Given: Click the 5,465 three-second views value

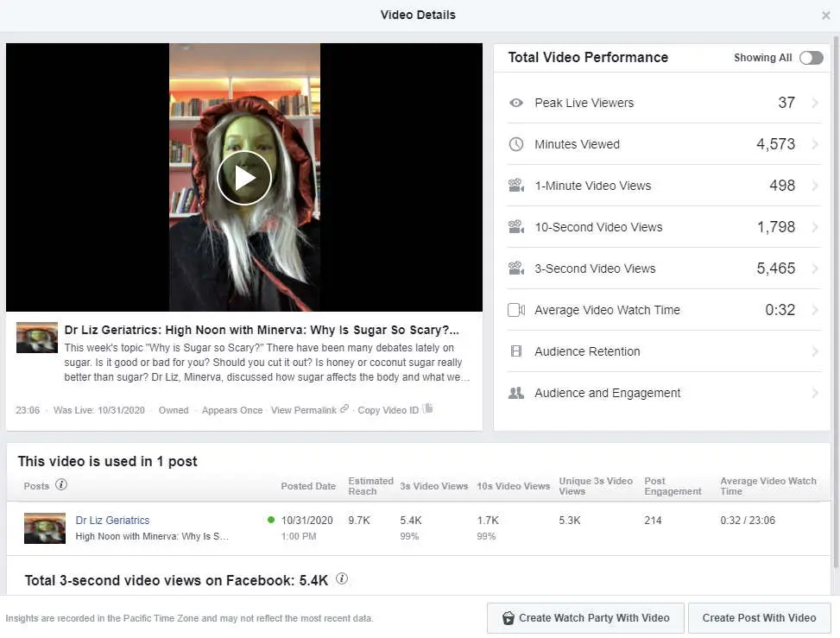Looking at the screenshot, I should 775,268.
